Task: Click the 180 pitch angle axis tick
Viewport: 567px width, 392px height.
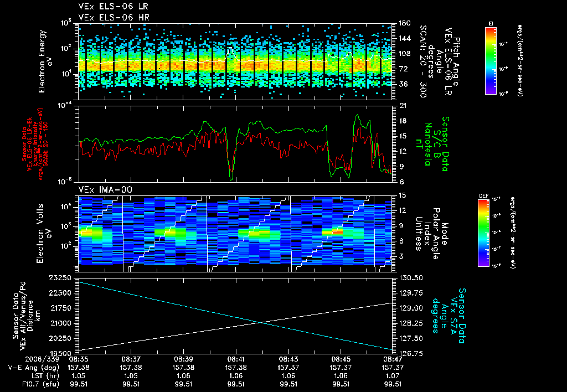Action: [x=404, y=23]
